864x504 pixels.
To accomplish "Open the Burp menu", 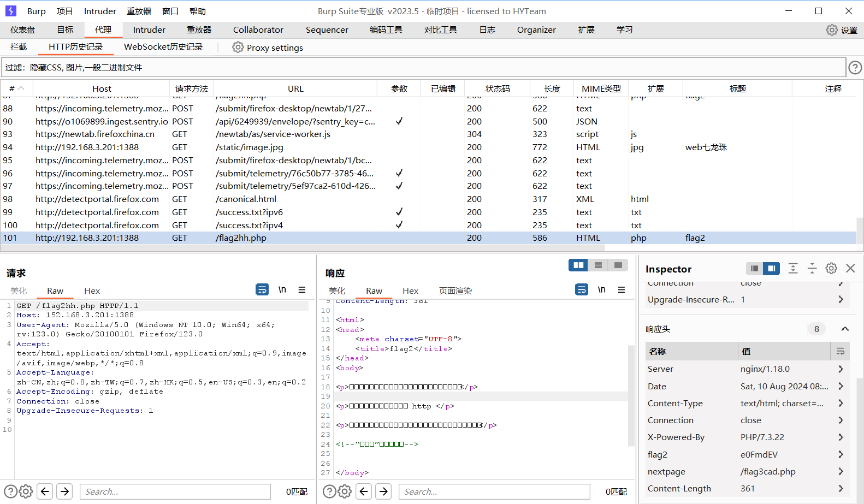I will pos(37,11).
